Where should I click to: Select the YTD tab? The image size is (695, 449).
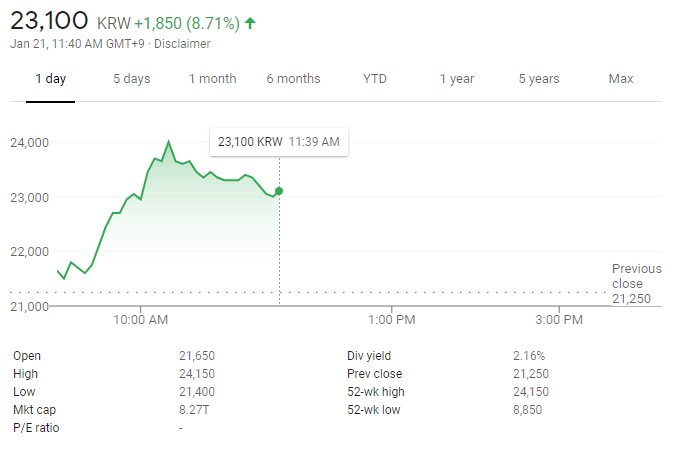coord(375,79)
